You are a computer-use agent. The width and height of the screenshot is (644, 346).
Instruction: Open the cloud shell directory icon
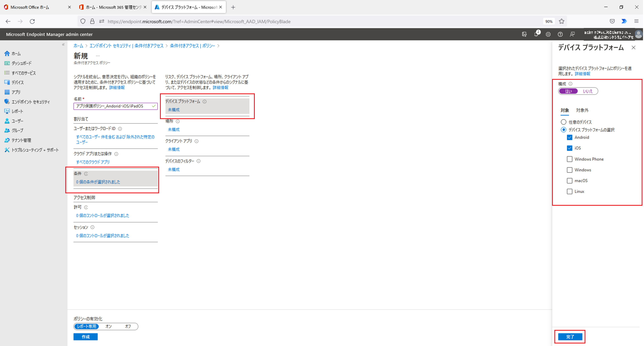point(524,34)
